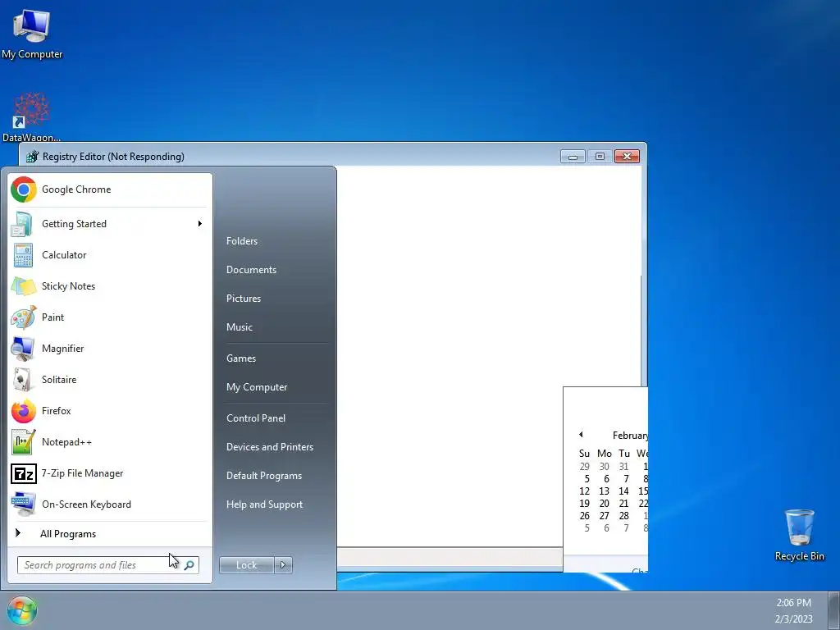Close the Registry Editor window
Viewport: 840px width, 630px height.
point(627,157)
